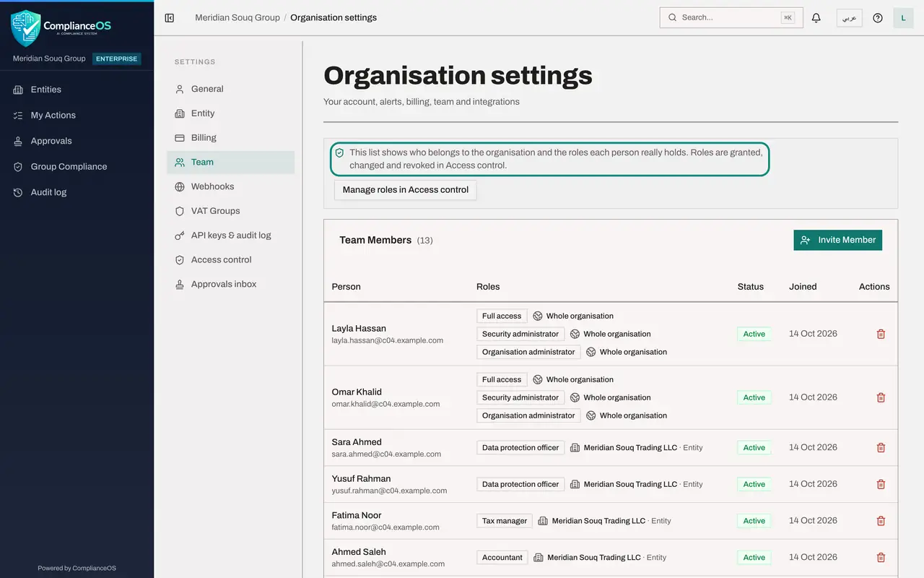Click layla.hassan@c04.example.com email text
The image size is (924, 578).
click(x=388, y=340)
